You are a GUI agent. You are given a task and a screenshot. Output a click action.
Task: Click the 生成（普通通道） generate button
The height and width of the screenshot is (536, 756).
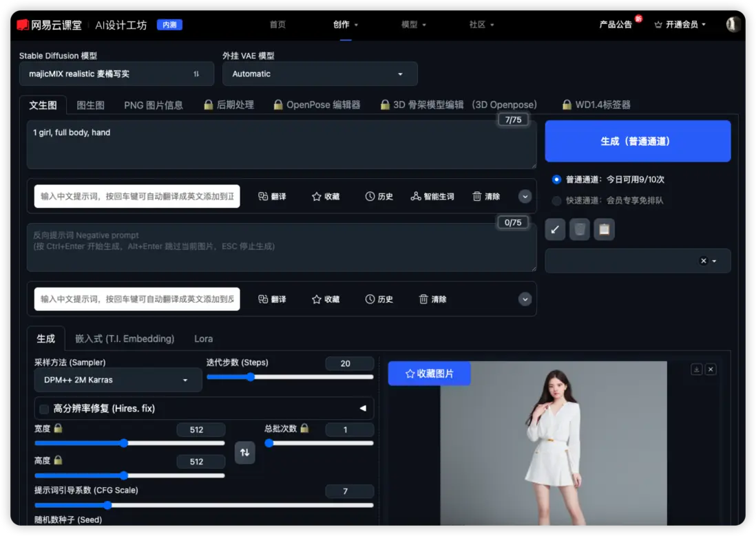point(638,141)
